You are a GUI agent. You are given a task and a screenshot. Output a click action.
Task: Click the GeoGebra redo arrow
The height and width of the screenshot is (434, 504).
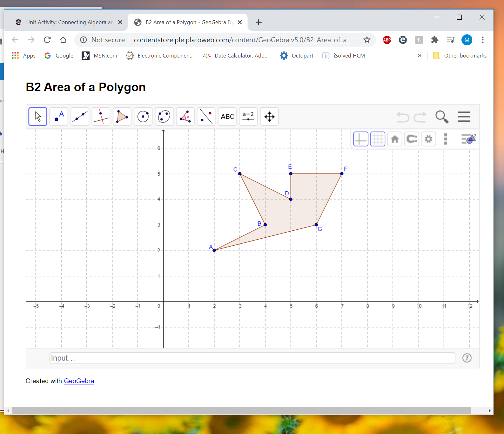[x=420, y=117]
